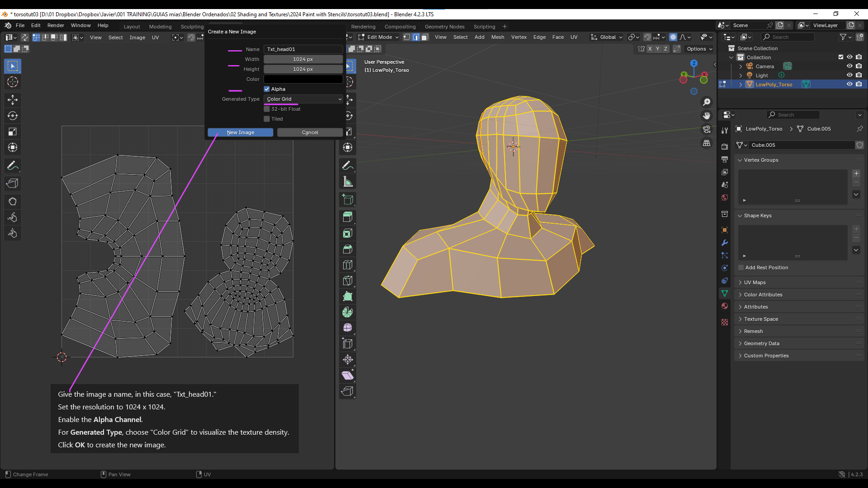Select the Annotate tool in UV editor

13,166
